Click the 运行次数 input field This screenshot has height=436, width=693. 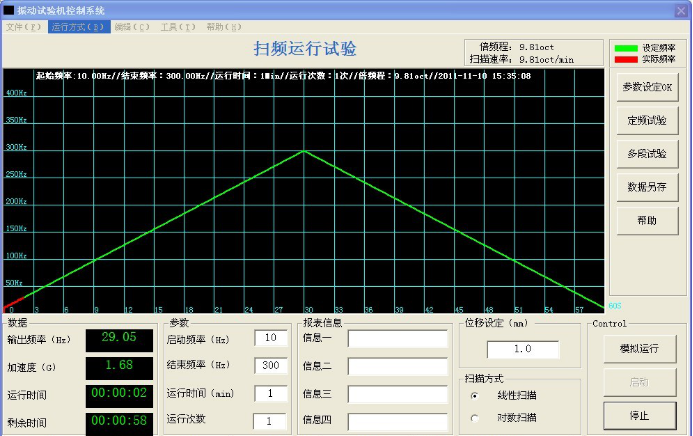270,421
